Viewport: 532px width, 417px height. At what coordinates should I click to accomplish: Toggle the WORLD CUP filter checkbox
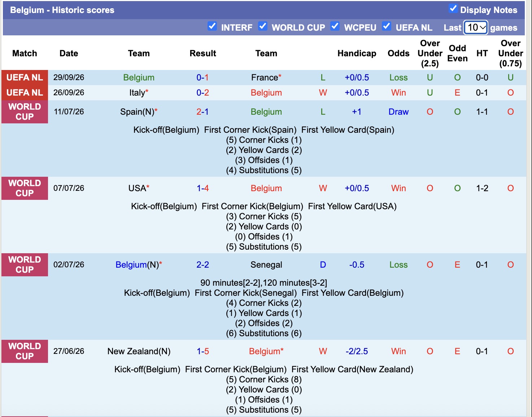click(263, 26)
